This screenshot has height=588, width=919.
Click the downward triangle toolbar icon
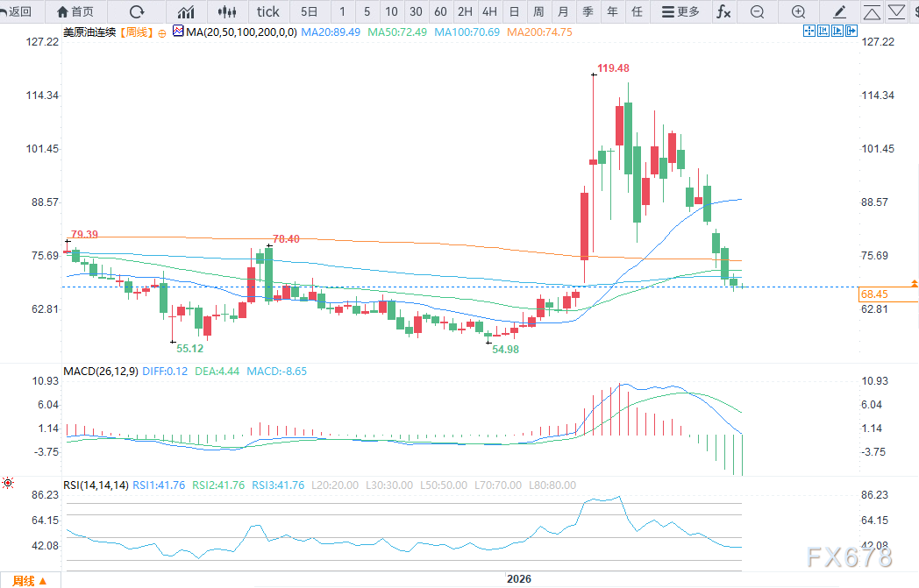(x=897, y=11)
